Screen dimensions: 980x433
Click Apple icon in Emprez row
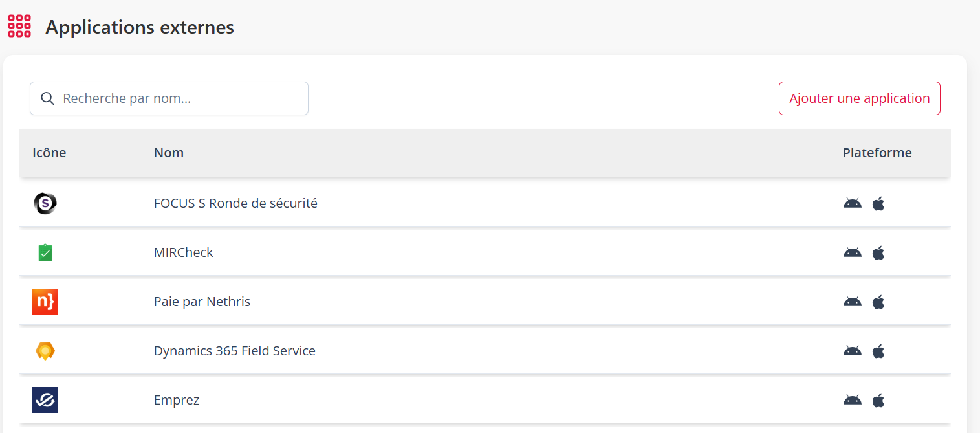pyautogui.click(x=878, y=400)
